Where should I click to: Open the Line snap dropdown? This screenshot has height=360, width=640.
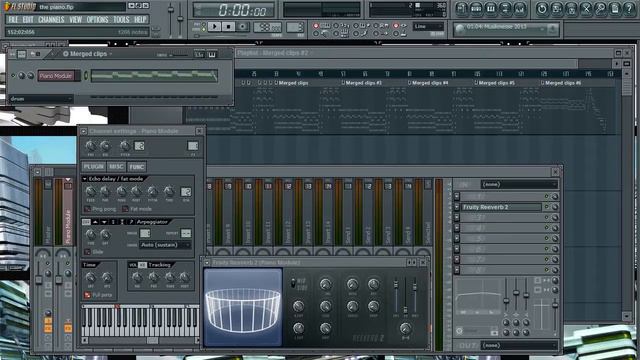428,27
